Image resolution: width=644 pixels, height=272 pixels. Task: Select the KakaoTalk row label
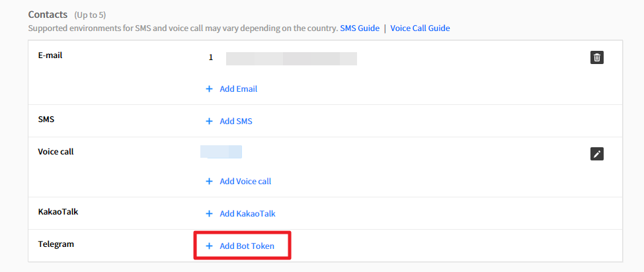pos(58,211)
